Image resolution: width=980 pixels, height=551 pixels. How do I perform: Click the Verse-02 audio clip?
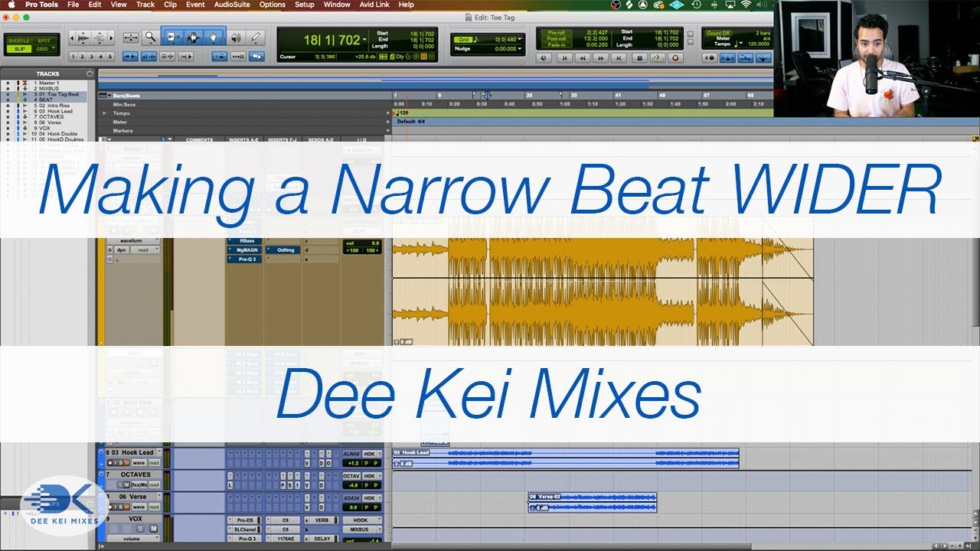click(x=592, y=502)
